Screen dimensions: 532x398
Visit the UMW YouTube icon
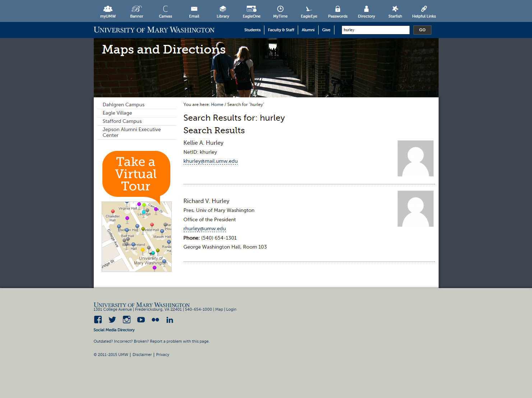coord(141,320)
